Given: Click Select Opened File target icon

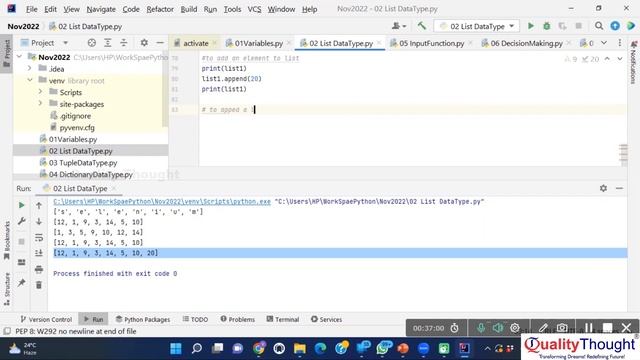Looking at the screenshot, I should coord(92,43).
